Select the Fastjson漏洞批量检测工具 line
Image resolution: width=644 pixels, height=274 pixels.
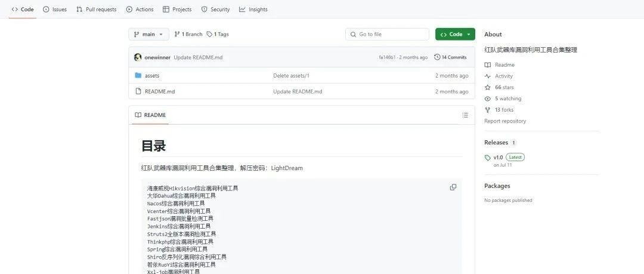(x=180, y=218)
